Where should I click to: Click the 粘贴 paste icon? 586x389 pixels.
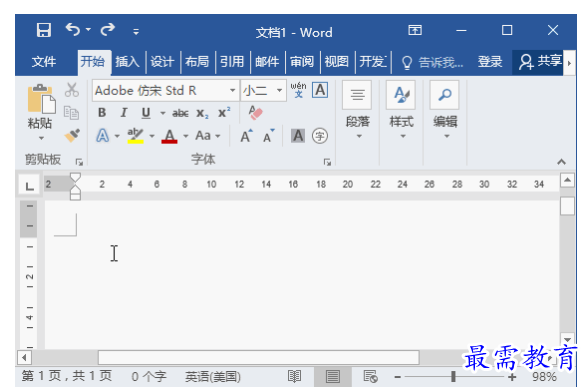coord(41,99)
